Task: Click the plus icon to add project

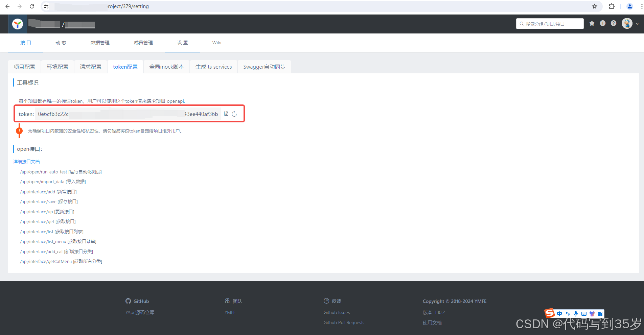Action: point(603,23)
